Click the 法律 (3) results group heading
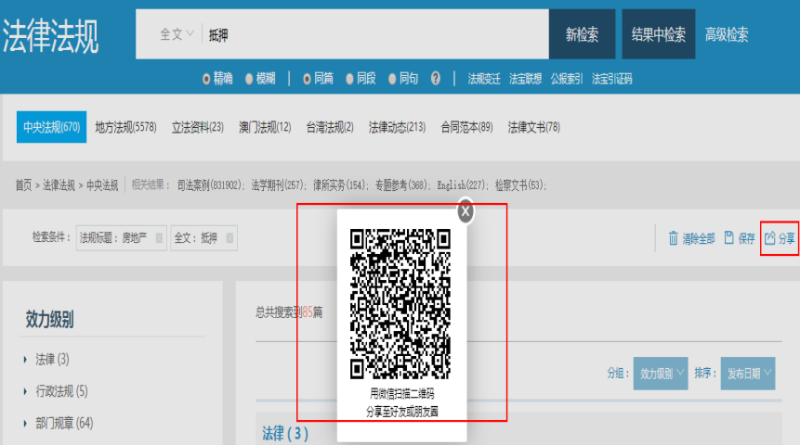The height and width of the screenshot is (445, 800). (x=285, y=434)
